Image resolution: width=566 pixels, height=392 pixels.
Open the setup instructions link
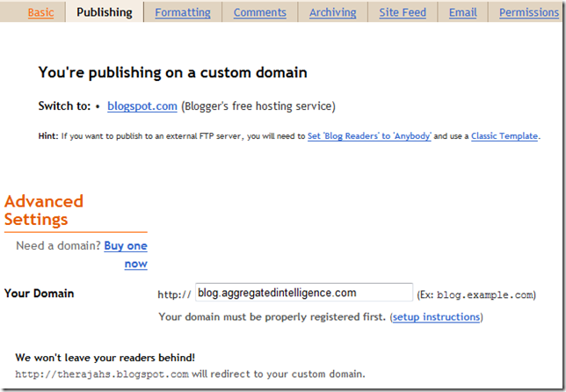point(437,316)
